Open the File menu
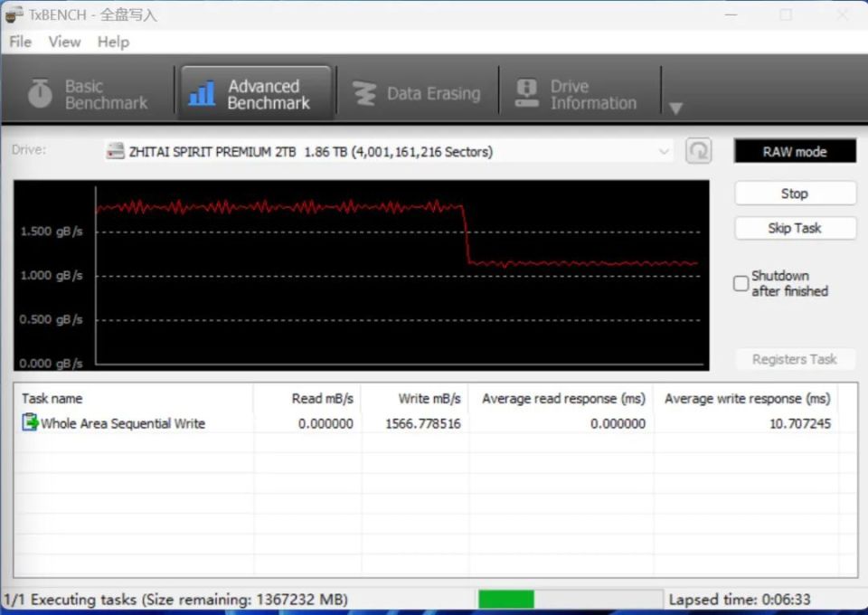Viewport: 868px width, 615px height. 21,42
